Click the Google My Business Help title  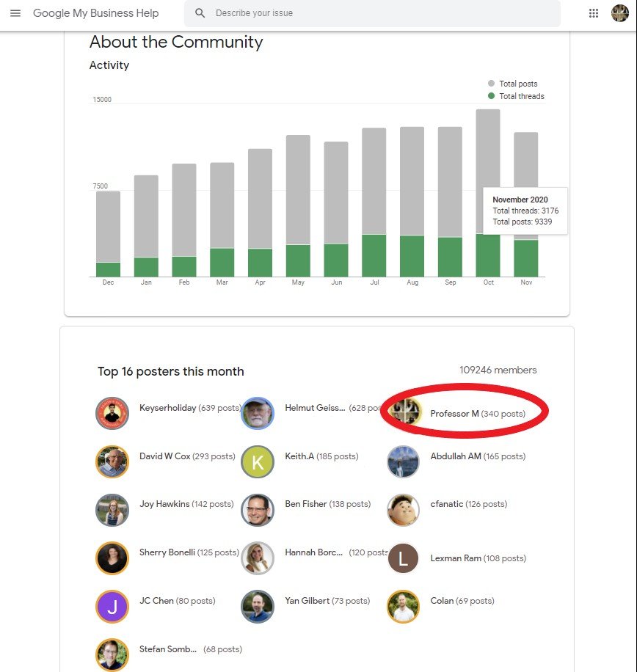(95, 13)
